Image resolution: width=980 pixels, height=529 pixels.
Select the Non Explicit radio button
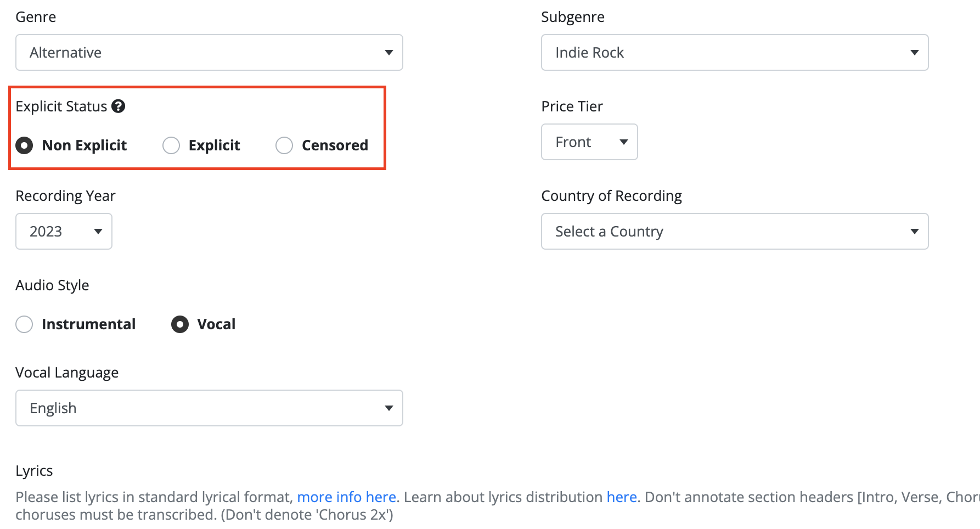(24, 145)
